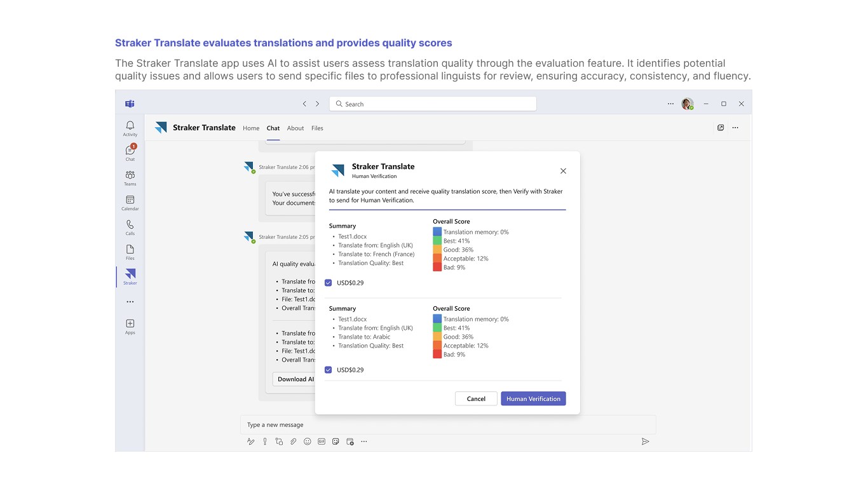Open more compose options ellipsis
The image size is (868, 488).
click(x=364, y=442)
